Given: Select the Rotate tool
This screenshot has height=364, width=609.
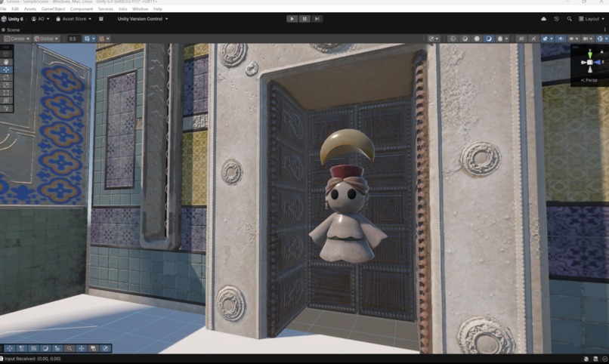Looking at the screenshot, I should (6, 78).
